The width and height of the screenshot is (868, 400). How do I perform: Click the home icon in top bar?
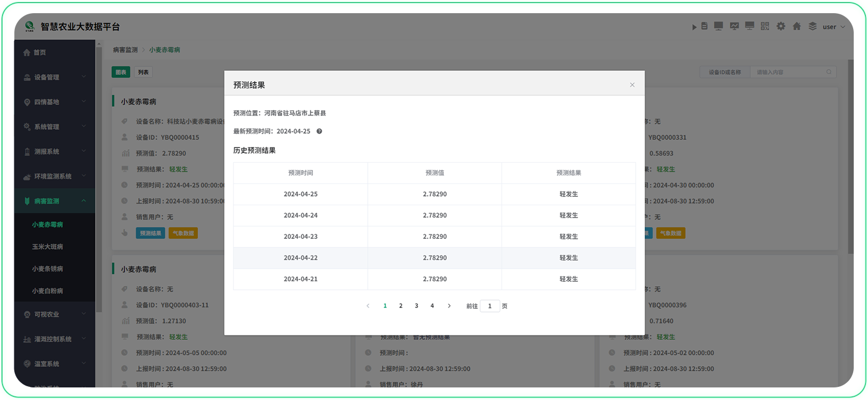point(797,26)
